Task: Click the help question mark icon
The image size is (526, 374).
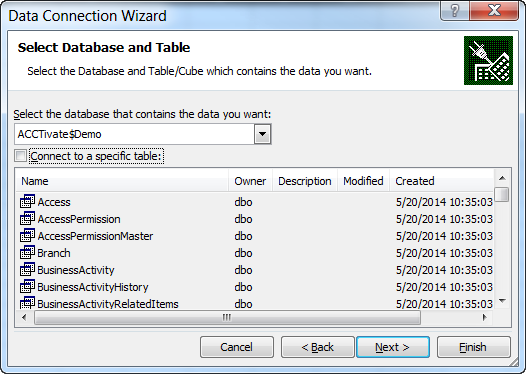Action: click(455, 11)
